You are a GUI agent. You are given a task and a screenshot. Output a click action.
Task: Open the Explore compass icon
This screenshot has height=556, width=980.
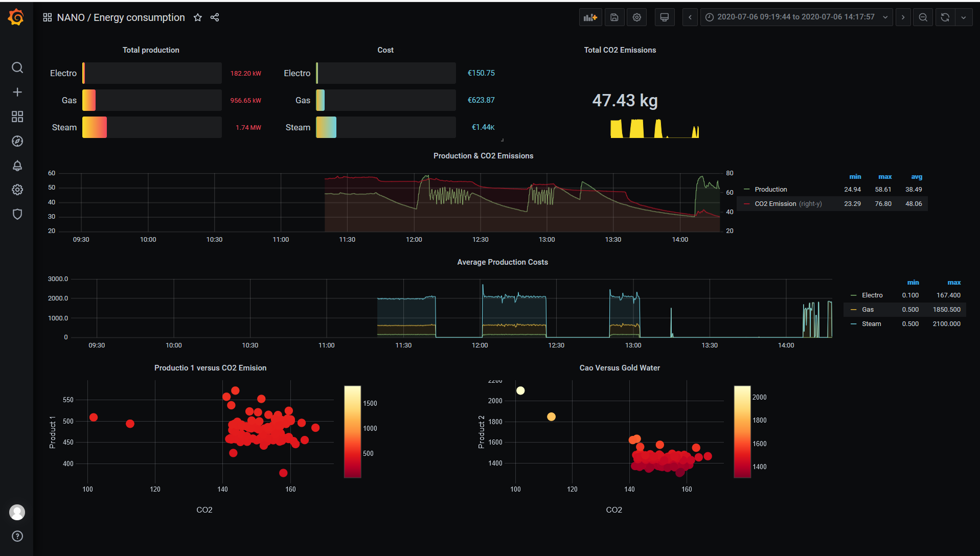coord(17,141)
